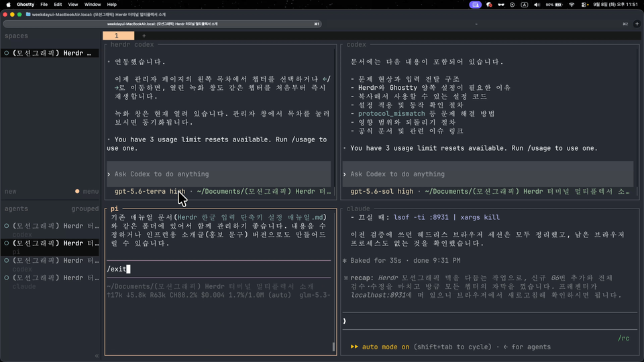The width and height of the screenshot is (644, 362).
Task: Click the herdr codex 'Ask Codex' input
Action: (x=219, y=174)
